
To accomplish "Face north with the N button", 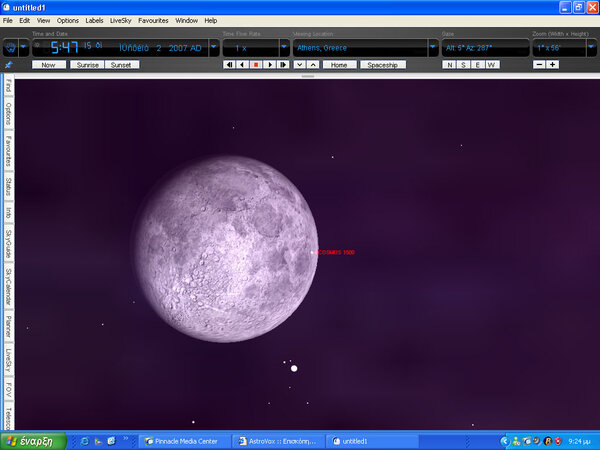I will (x=450, y=64).
